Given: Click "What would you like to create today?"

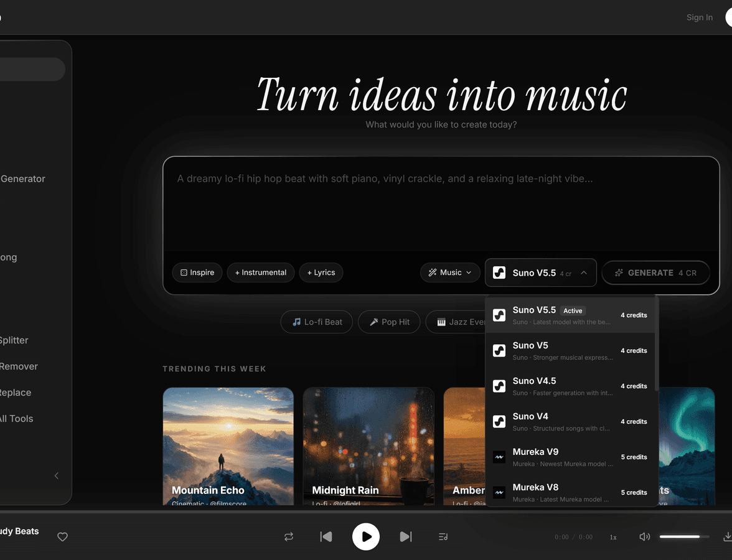Looking at the screenshot, I should coord(441,124).
